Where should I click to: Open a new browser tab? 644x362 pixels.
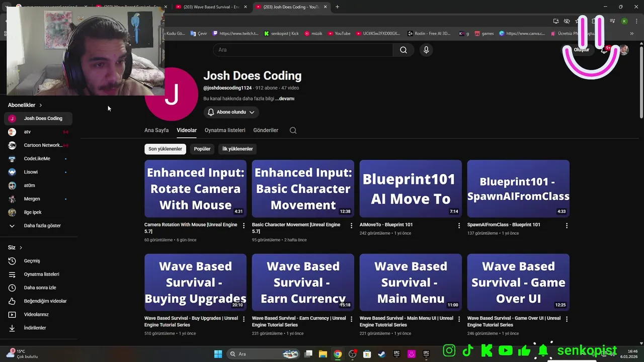point(337,7)
